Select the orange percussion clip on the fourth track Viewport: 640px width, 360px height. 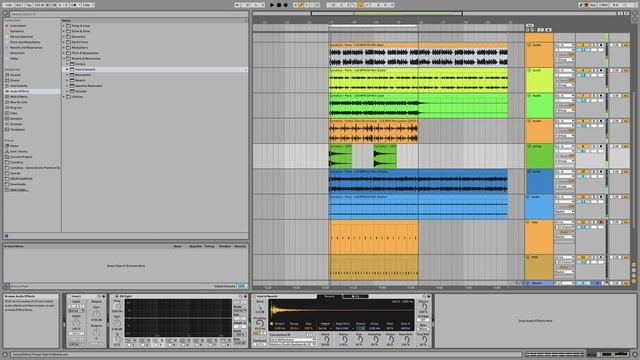(373, 131)
